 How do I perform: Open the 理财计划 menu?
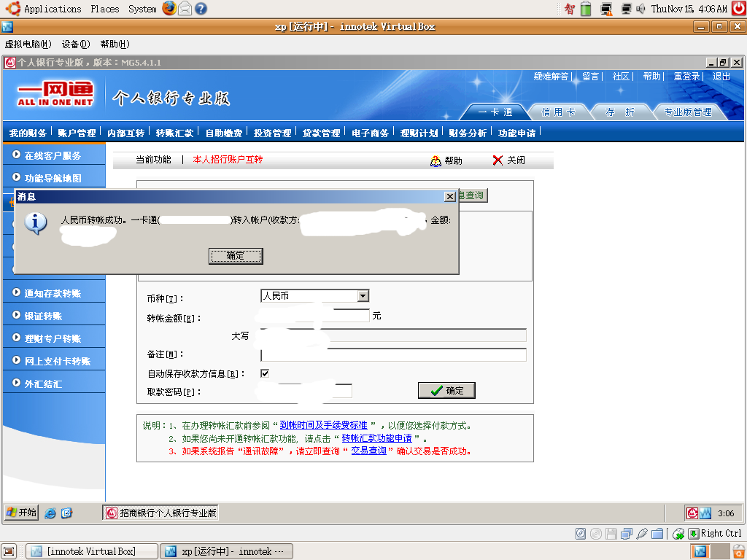[x=419, y=133]
